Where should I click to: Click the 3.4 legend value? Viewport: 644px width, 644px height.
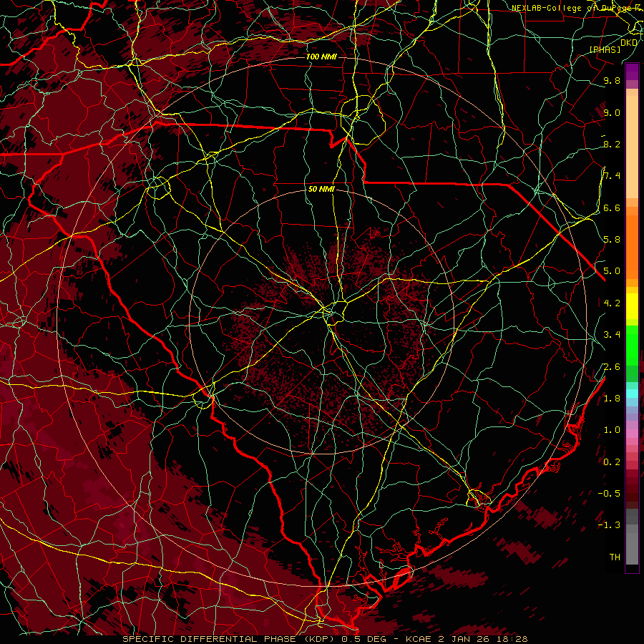click(x=612, y=335)
